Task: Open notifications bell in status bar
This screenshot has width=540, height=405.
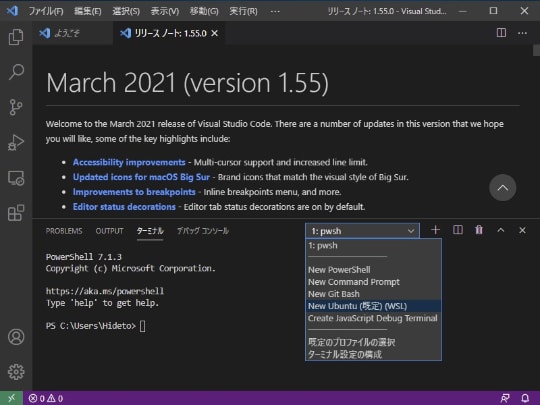Action: coord(525,398)
